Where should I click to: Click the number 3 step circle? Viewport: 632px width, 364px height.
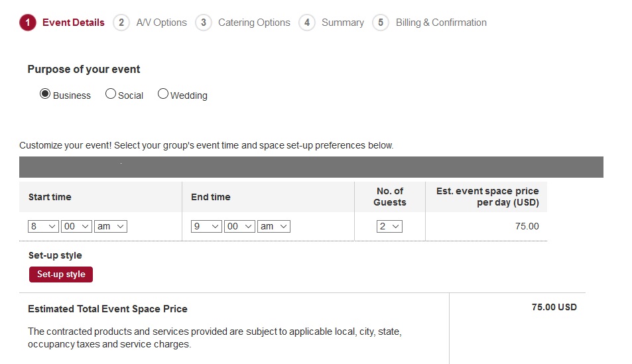(203, 23)
